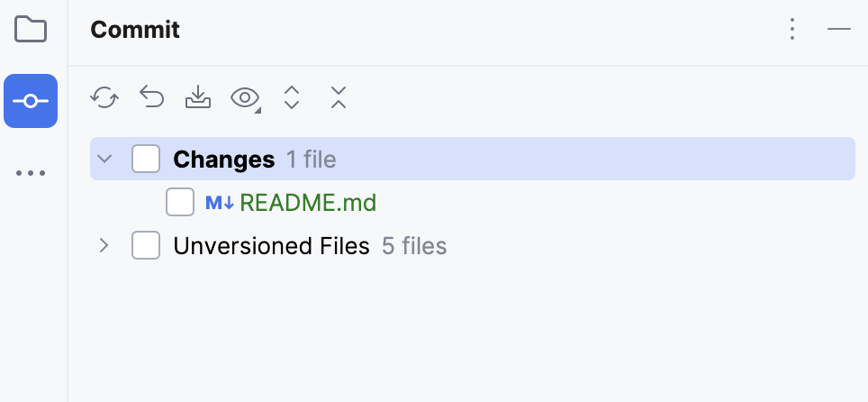Click the Shelve changes icon

[198, 97]
